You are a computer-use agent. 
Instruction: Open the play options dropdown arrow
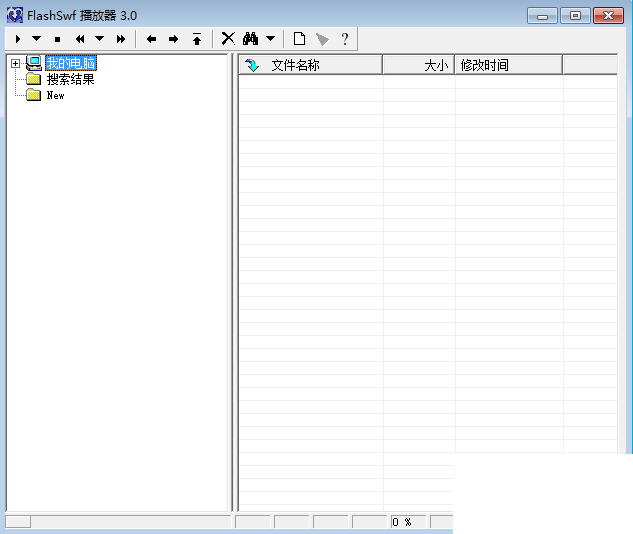[x=36, y=39]
